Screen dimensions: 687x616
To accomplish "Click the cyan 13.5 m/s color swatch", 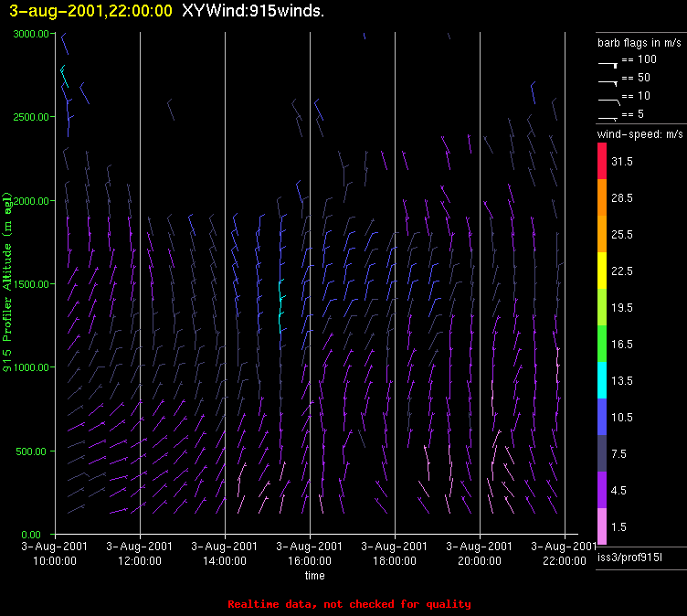I will tap(602, 380).
